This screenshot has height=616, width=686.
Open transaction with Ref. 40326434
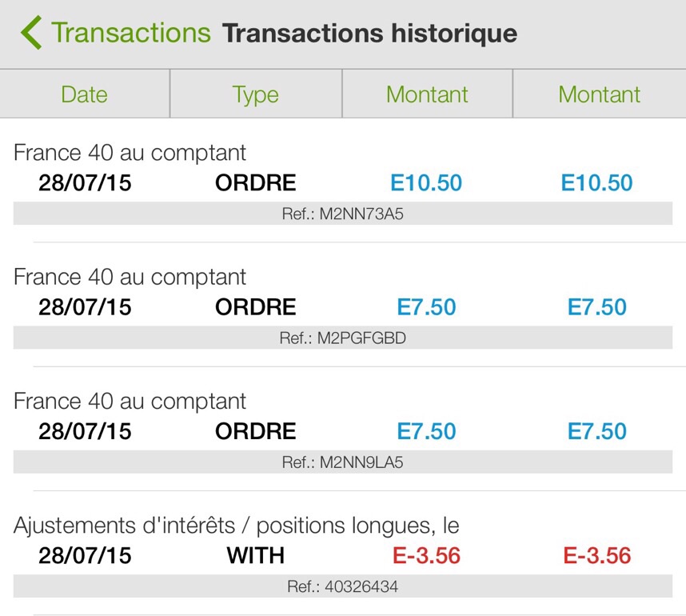point(342,586)
